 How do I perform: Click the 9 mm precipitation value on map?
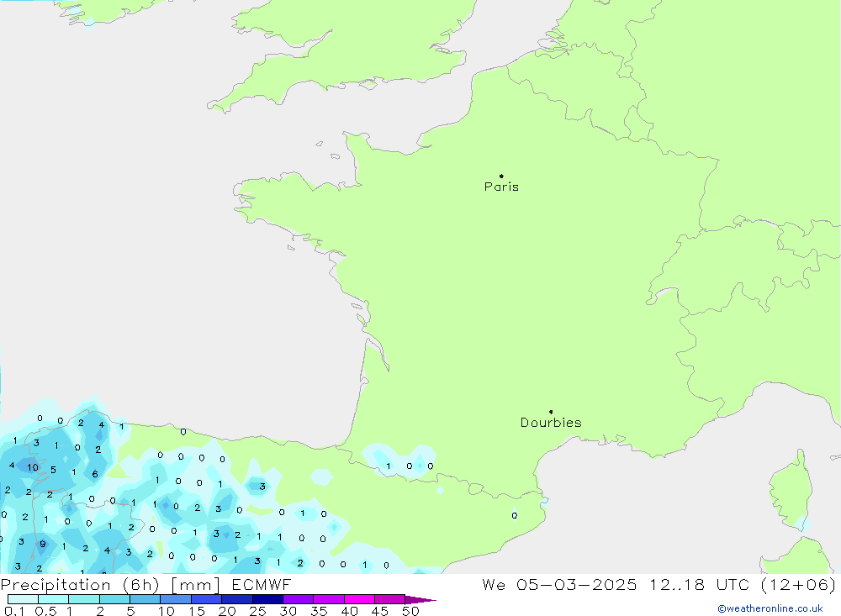[x=42, y=544]
